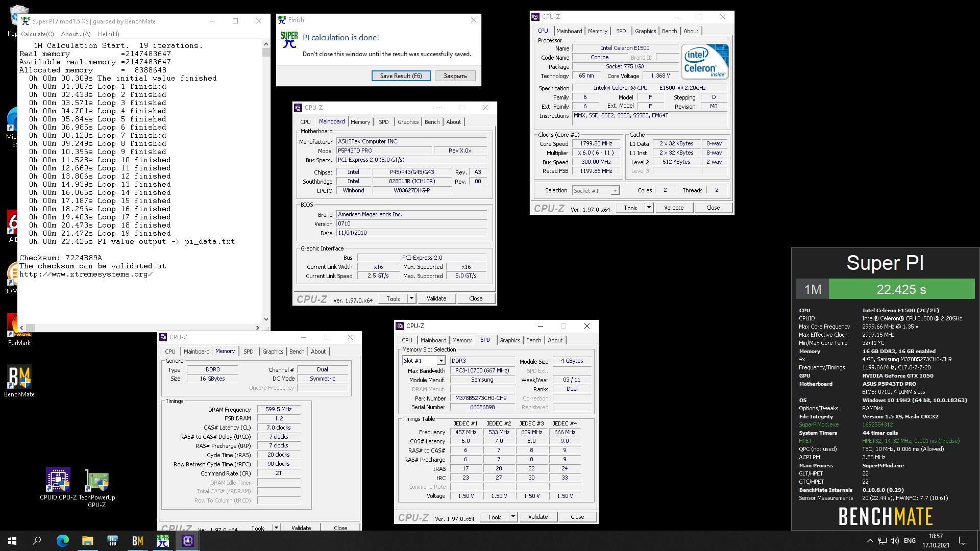The height and width of the screenshot is (551, 980).
Task: Click Save Result (F6) button
Action: [x=401, y=76]
